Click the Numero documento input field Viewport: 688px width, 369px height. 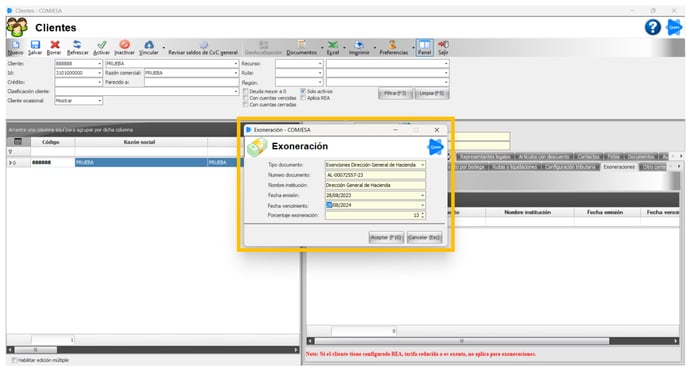[375, 175]
